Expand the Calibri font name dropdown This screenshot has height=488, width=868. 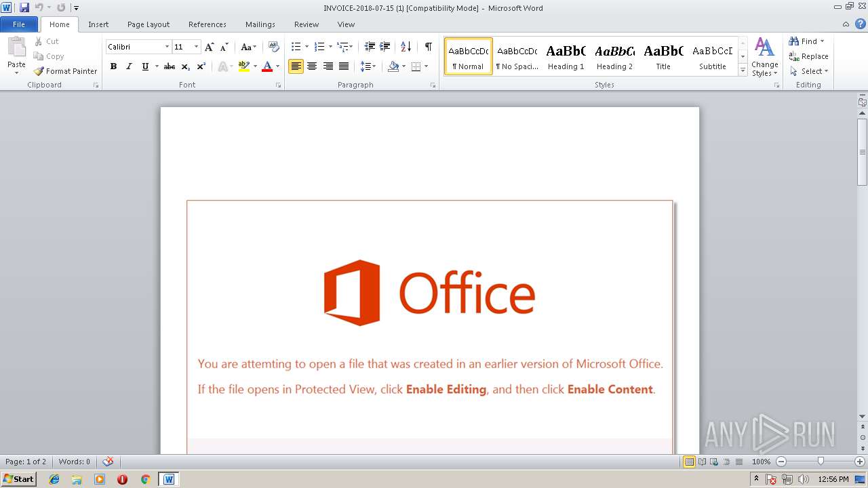coord(167,47)
